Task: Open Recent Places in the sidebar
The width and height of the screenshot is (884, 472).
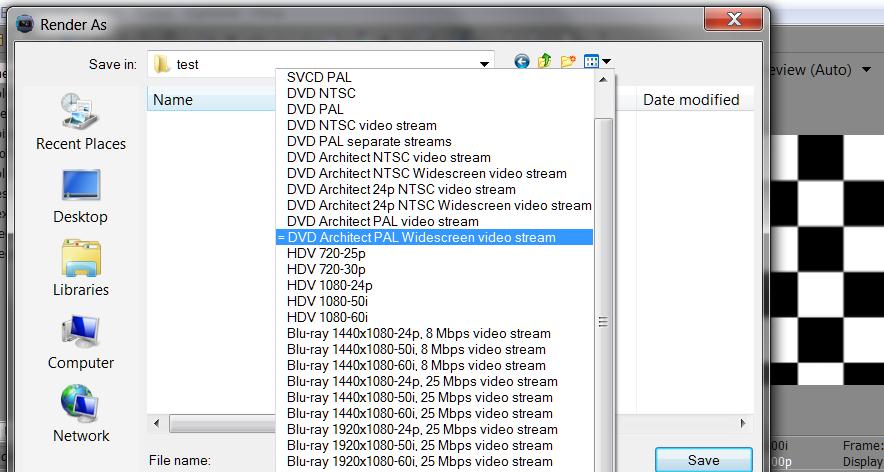Action: point(81,122)
